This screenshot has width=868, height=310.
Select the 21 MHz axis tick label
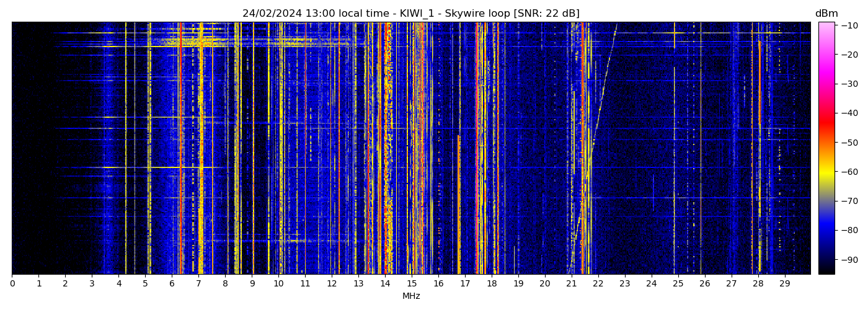tap(571, 283)
